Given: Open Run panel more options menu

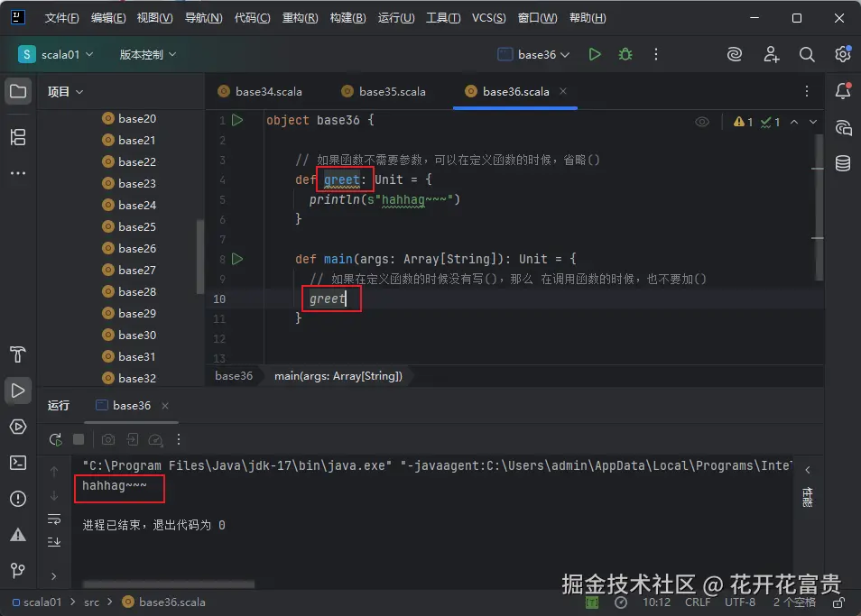Looking at the screenshot, I should point(179,439).
